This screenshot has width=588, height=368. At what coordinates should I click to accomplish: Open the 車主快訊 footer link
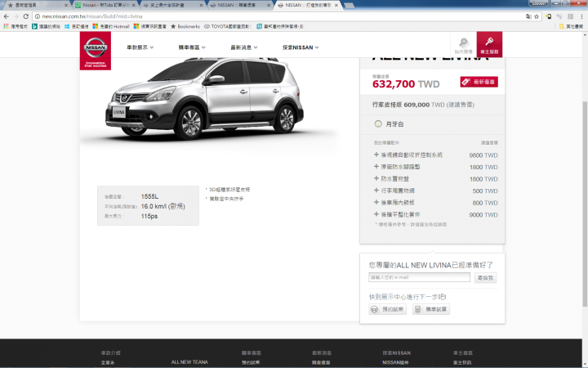(462, 362)
